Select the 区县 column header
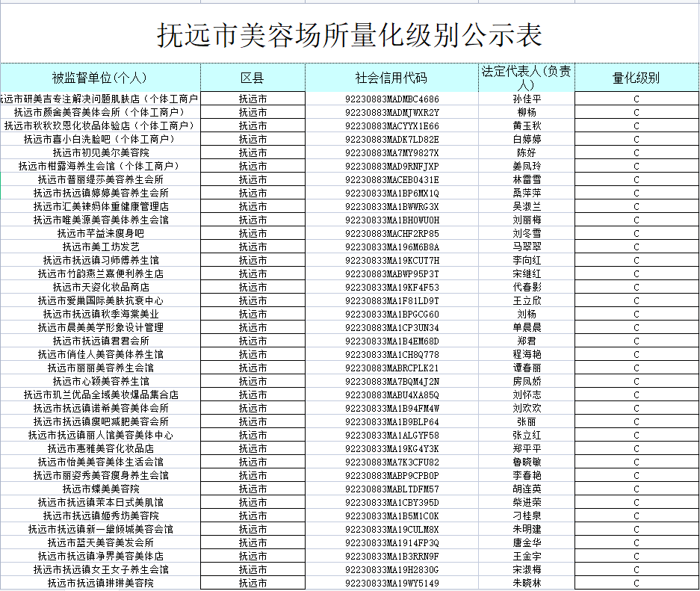This screenshot has width=700, height=591. pos(253,78)
